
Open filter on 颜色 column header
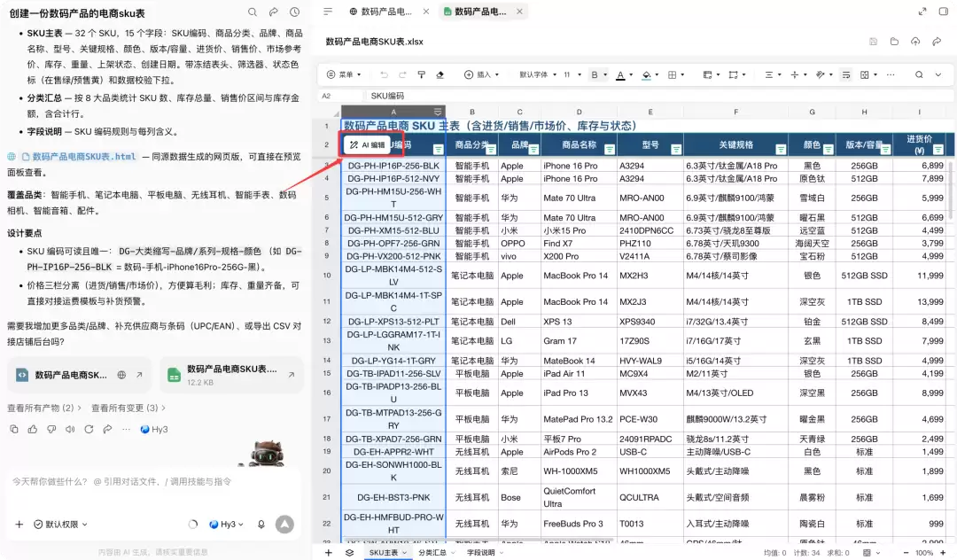[x=829, y=150]
